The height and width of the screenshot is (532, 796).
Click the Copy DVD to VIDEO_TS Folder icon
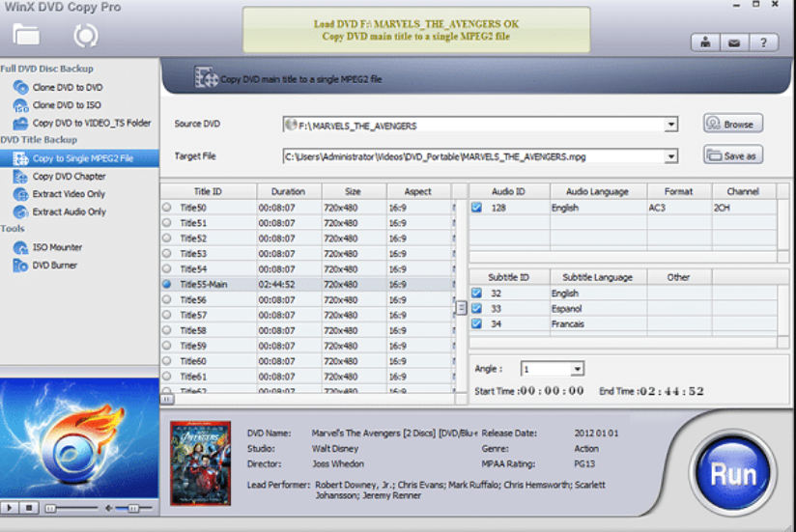(x=21, y=124)
